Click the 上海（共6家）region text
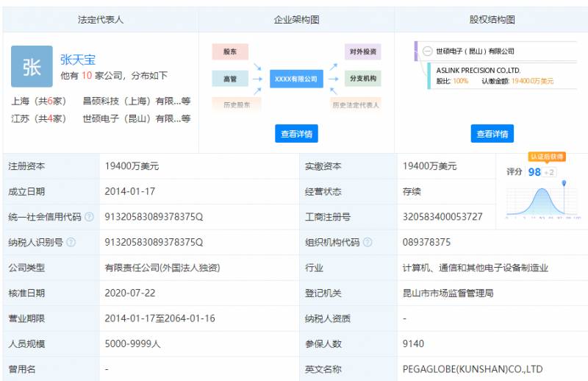Image resolution: width=588 pixels, height=381 pixels. [39, 101]
